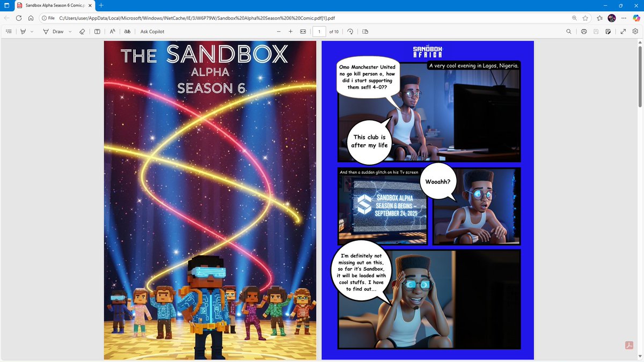The width and height of the screenshot is (644, 362).
Task: Click the "of 10" page count text
Action: coord(334,32)
